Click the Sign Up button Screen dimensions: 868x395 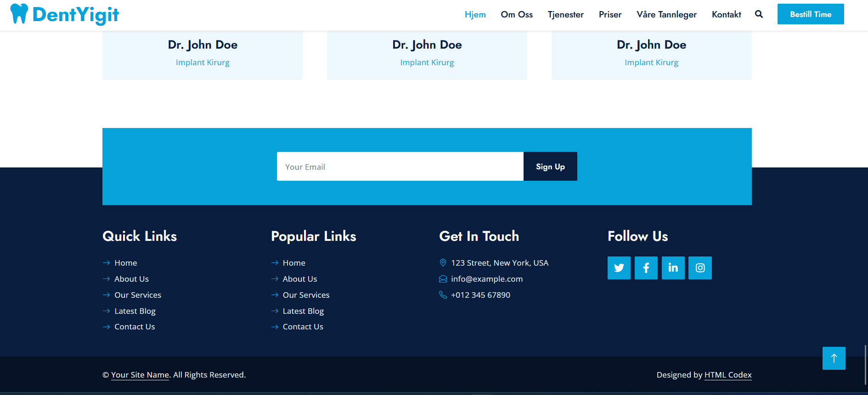550,167
